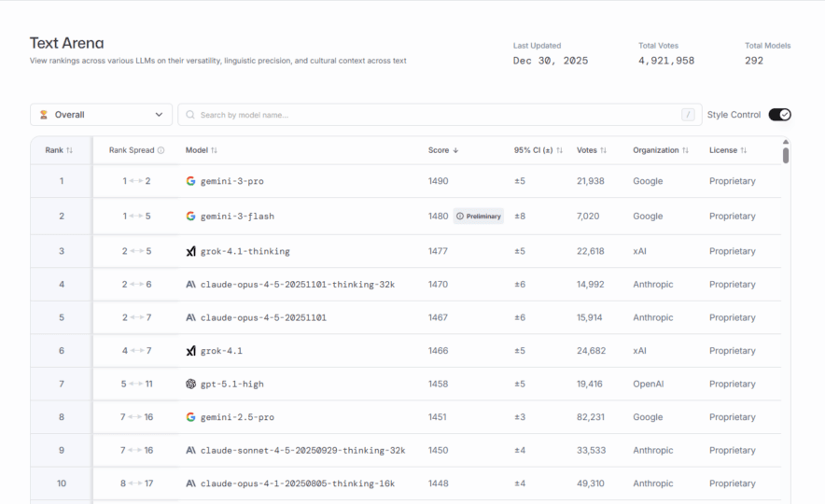Click the slash shortcut key in search
This screenshot has width=825, height=504.
(689, 115)
